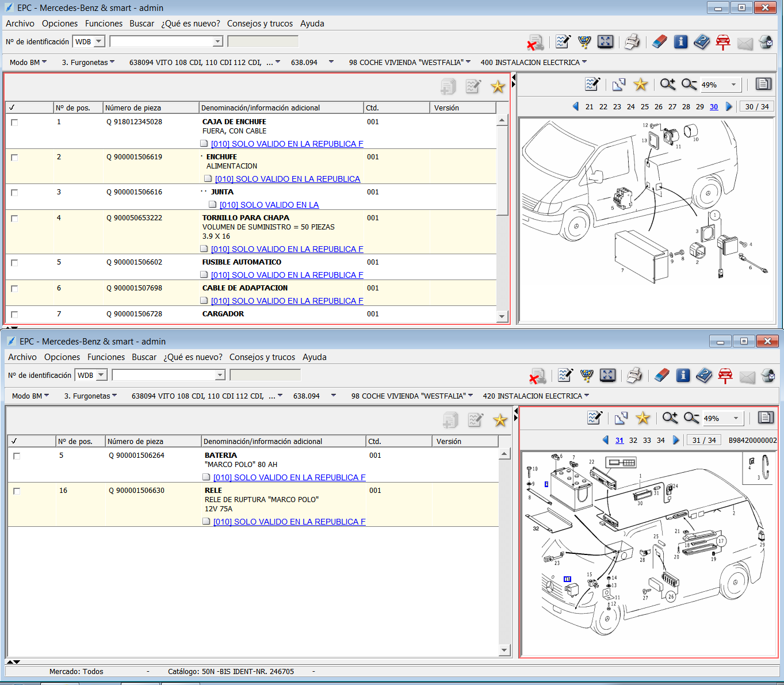Open Buscar menu in lower window
784x685 pixels.
[x=144, y=357]
